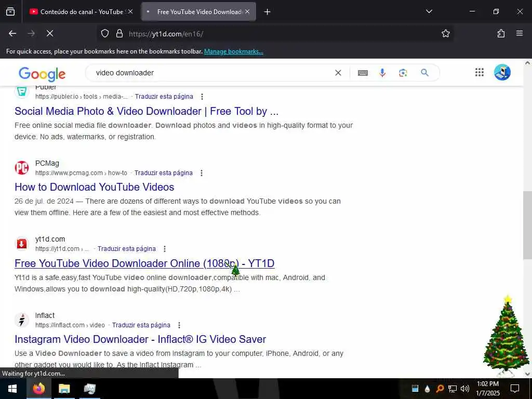Expand the list all tabs dropdown
This screenshot has height=399, width=532.
click(x=429, y=12)
